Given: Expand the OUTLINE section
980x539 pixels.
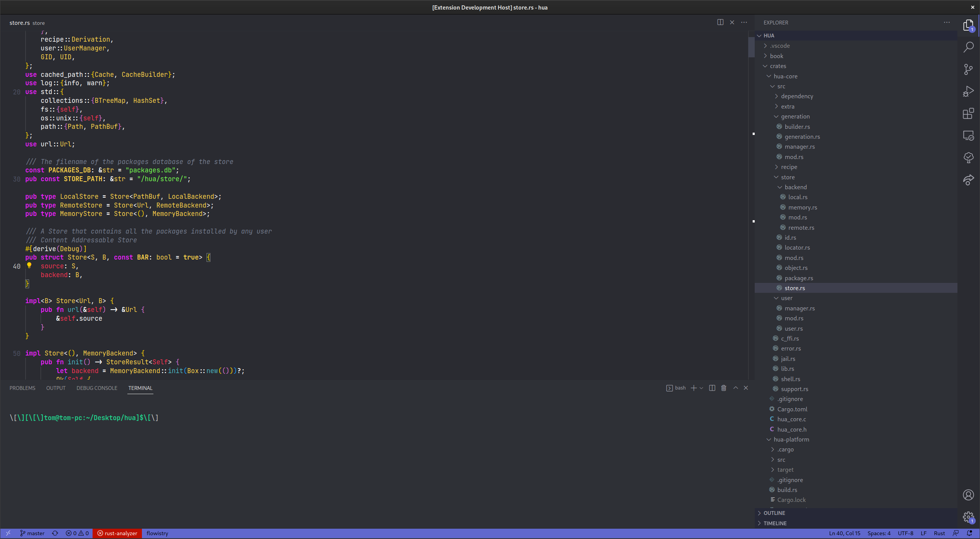Looking at the screenshot, I should pyautogui.click(x=774, y=513).
